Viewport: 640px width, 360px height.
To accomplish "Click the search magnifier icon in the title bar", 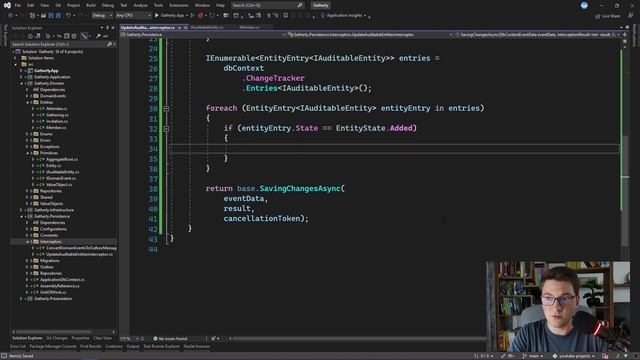I will pyautogui.click(x=300, y=5).
